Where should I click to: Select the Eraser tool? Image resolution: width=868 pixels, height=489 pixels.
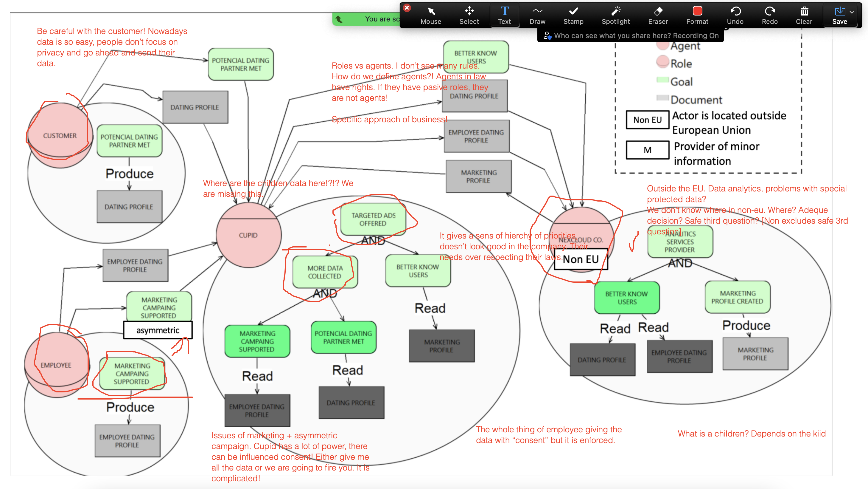coord(658,15)
